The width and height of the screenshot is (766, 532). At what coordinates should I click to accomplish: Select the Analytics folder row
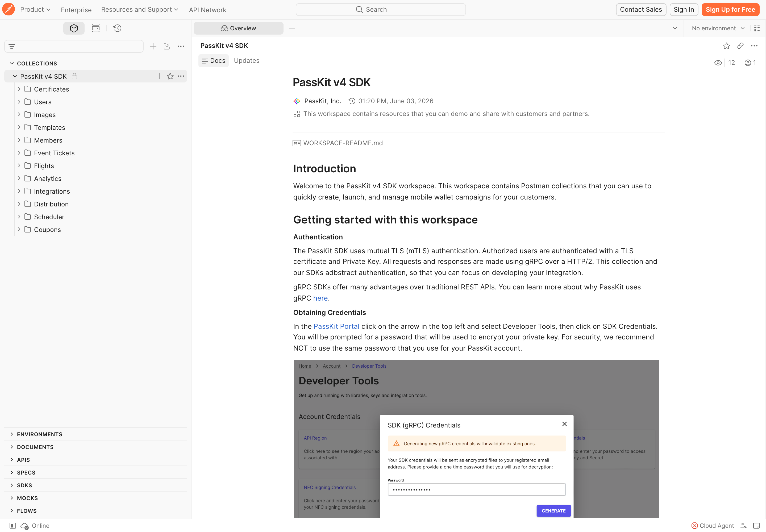96,178
